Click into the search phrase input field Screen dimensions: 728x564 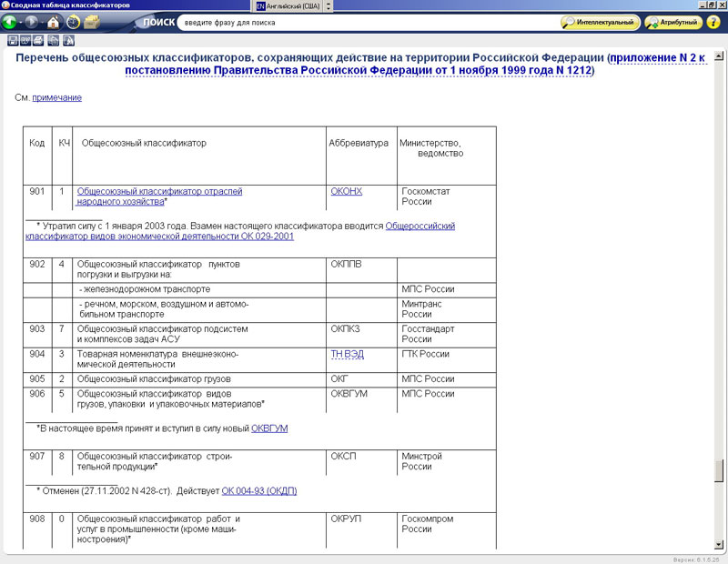364,22
